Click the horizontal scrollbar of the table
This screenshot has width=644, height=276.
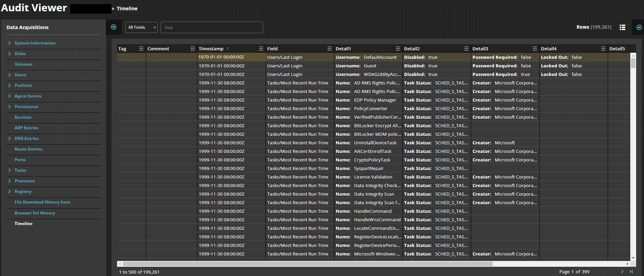click(307, 264)
